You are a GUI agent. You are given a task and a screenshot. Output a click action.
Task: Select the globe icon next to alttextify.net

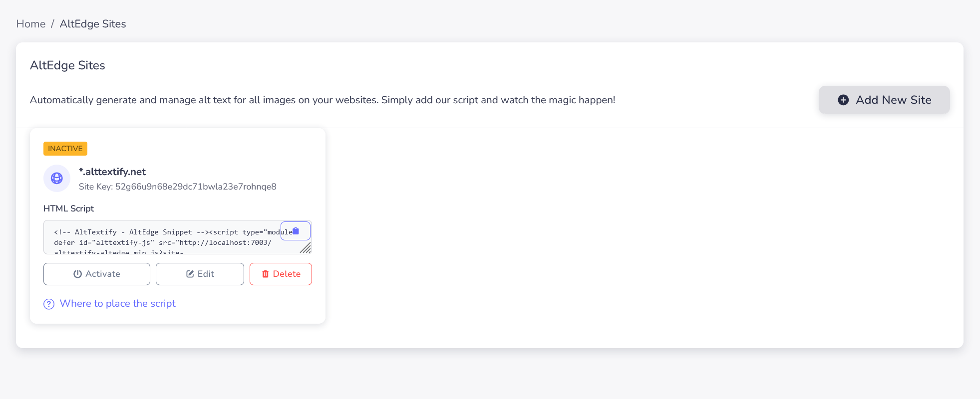point(56,178)
